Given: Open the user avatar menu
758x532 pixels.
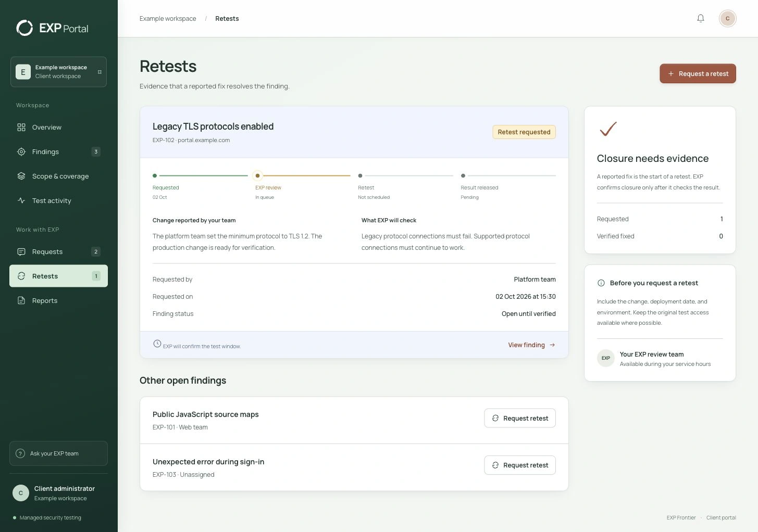Looking at the screenshot, I should coord(728,18).
